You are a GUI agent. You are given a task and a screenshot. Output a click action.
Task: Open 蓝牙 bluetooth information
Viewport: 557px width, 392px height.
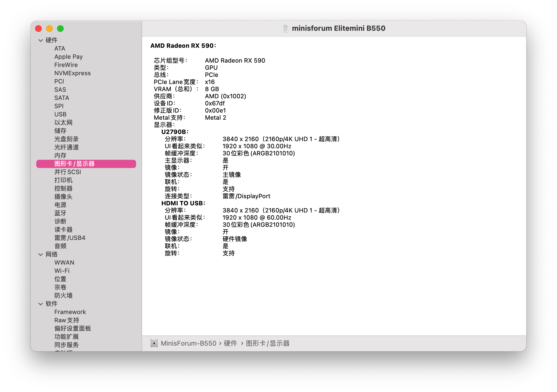point(60,213)
